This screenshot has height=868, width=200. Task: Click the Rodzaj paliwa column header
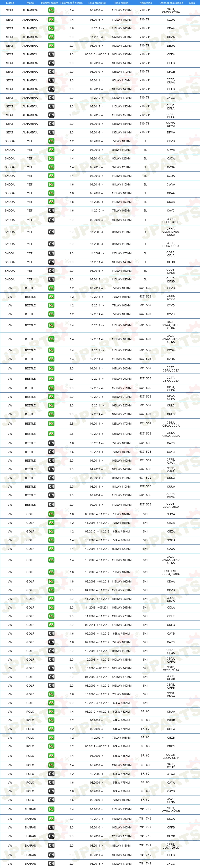(50, 3)
